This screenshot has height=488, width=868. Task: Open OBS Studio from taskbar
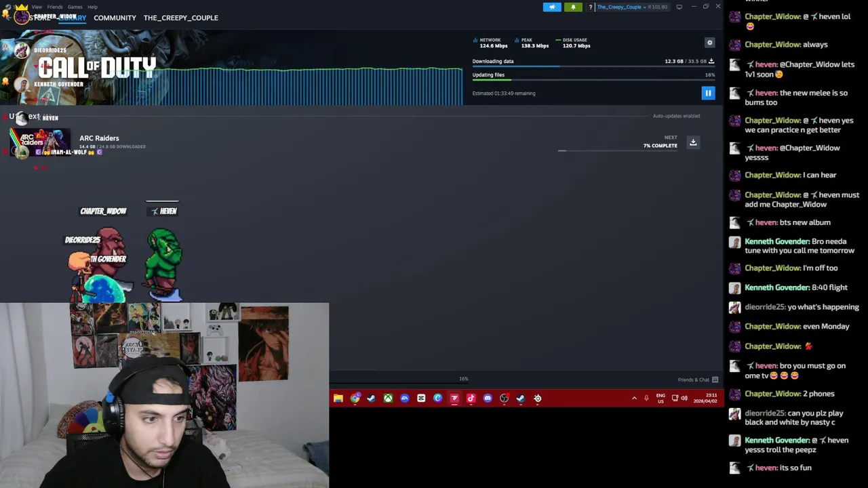click(x=504, y=399)
